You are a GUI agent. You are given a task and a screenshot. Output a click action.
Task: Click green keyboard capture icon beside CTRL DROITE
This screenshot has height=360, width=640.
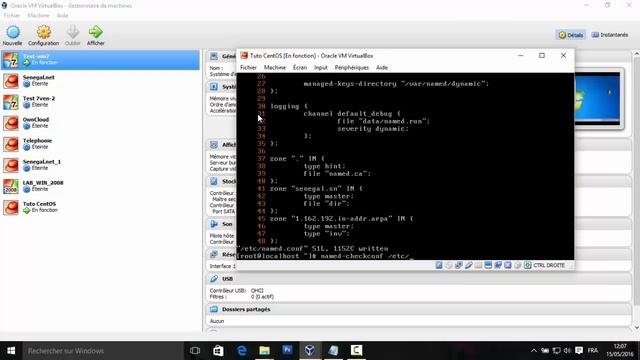(x=528, y=265)
